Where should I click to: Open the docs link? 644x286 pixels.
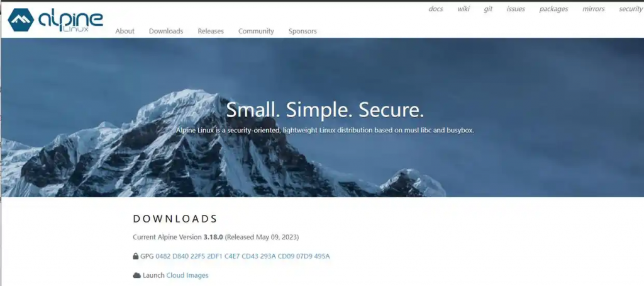click(436, 9)
